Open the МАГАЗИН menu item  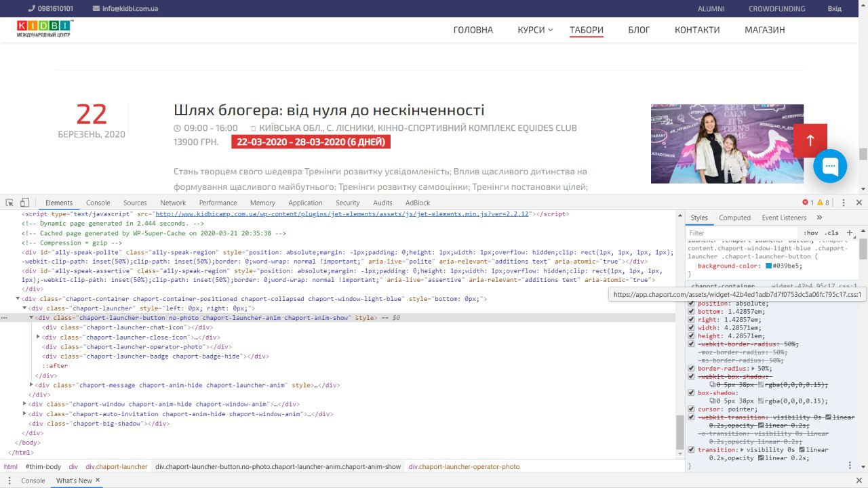(765, 30)
